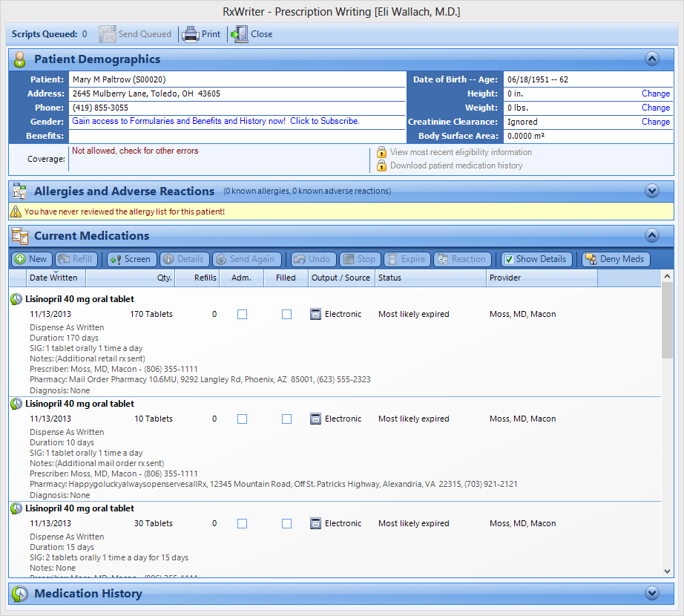Click the status icon for 170 Tablets Lisinopril

tap(16, 299)
